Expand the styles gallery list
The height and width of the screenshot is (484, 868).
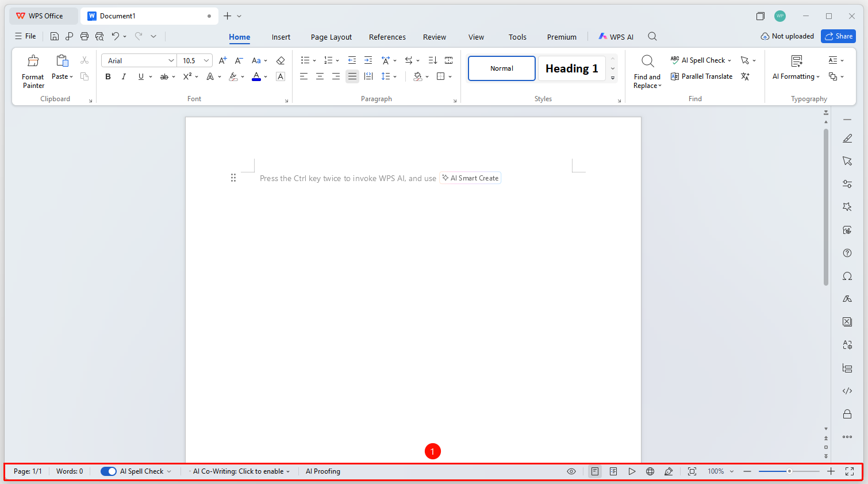(613, 78)
